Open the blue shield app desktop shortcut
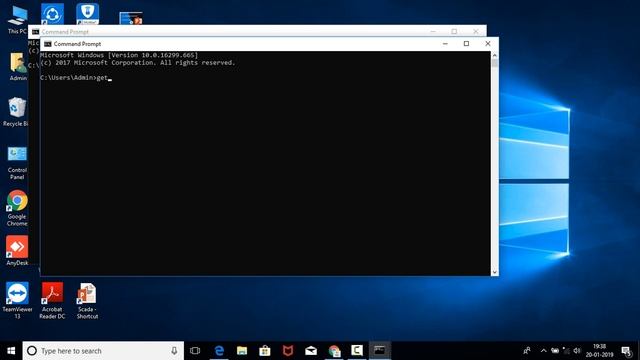The width and height of the screenshot is (640, 360). (x=87, y=14)
